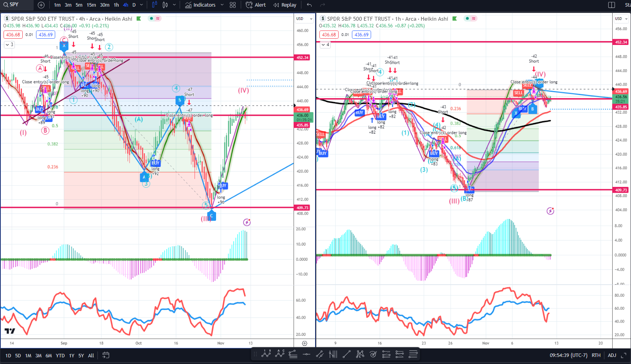This screenshot has height=364, width=631.
Task: Set date range to 5Y
Action: (x=81, y=356)
